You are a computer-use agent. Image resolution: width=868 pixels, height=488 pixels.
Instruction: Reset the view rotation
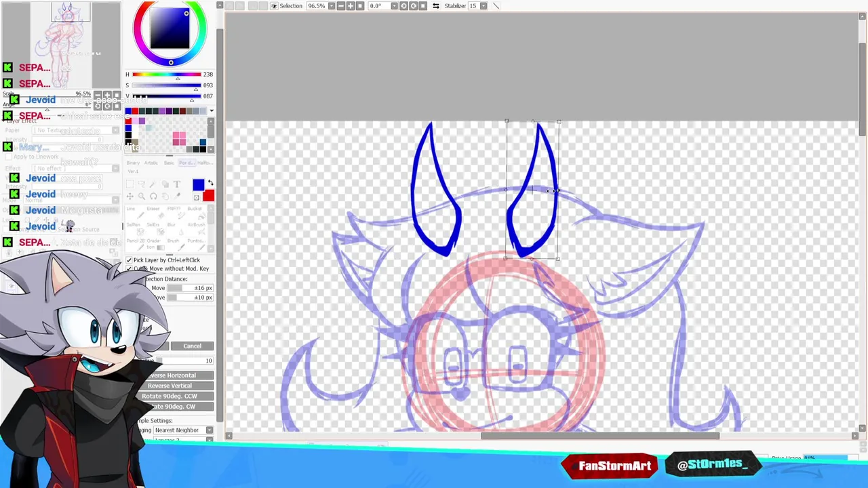[x=422, y=5]
